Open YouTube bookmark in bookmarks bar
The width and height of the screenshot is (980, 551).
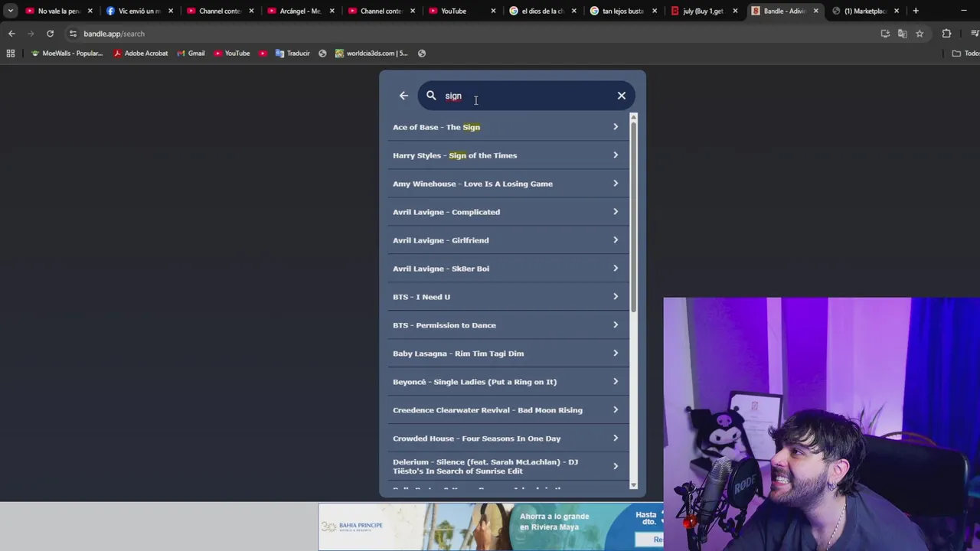tap(232, 54)
